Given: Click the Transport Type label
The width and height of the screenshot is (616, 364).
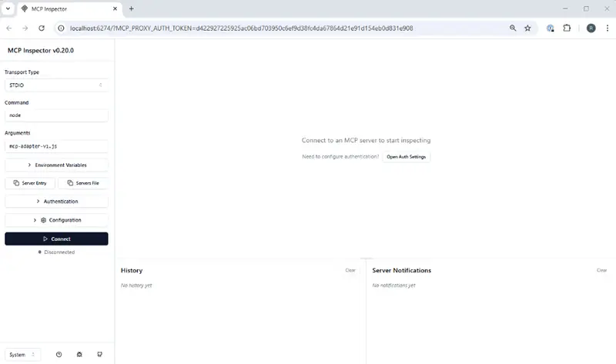Looking at the screenshot, I should pos(22,72).
